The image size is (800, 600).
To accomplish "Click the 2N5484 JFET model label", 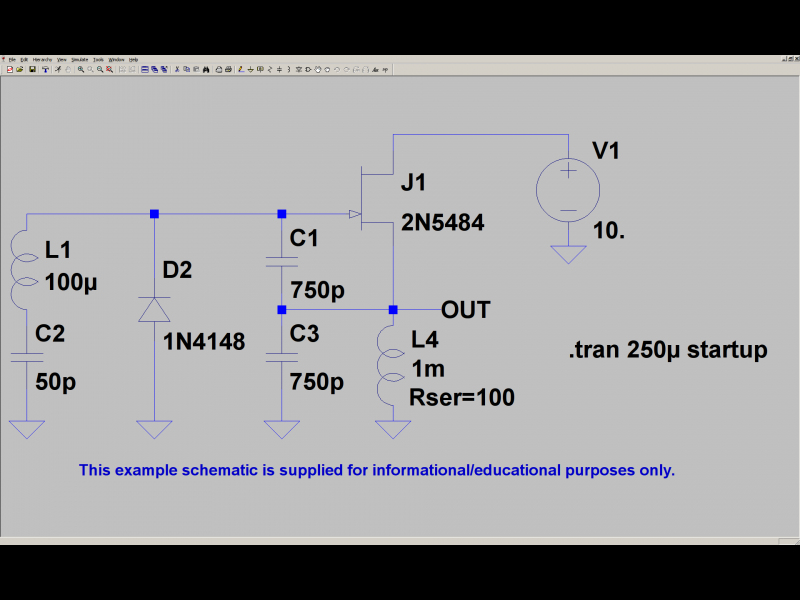I will click(442, 223).
